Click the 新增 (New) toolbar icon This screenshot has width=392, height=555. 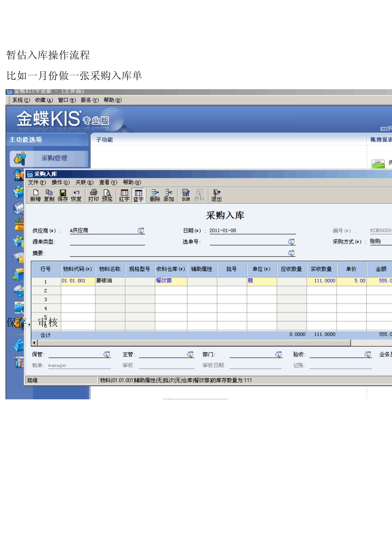pyautogui.click(x=35, y=195)
